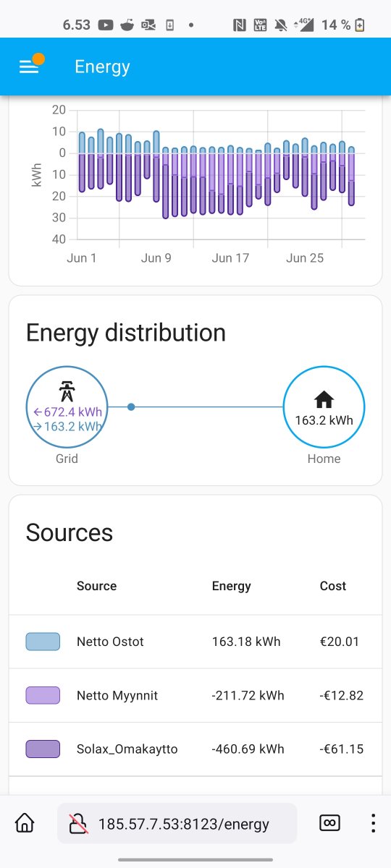
Task: Tap the 672.4 kWh grid return value
Action: 67,412
